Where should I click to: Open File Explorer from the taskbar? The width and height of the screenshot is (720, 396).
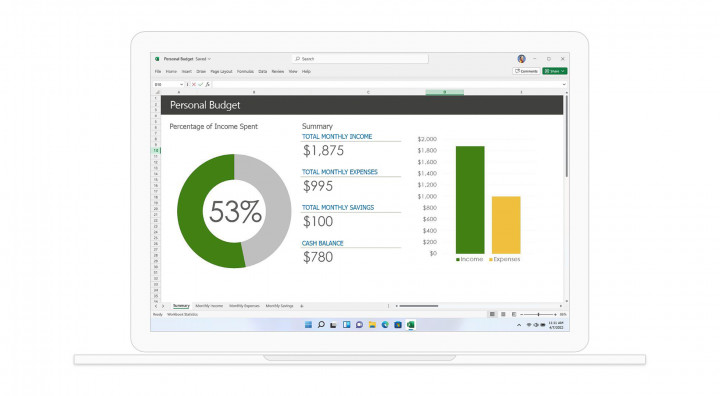click(x=372, y=325)
